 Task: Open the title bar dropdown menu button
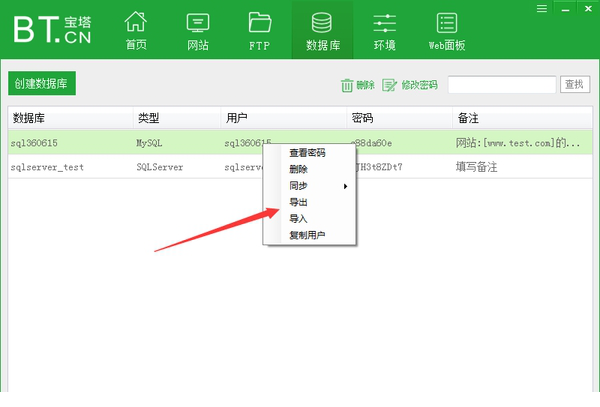coord(541,8)
